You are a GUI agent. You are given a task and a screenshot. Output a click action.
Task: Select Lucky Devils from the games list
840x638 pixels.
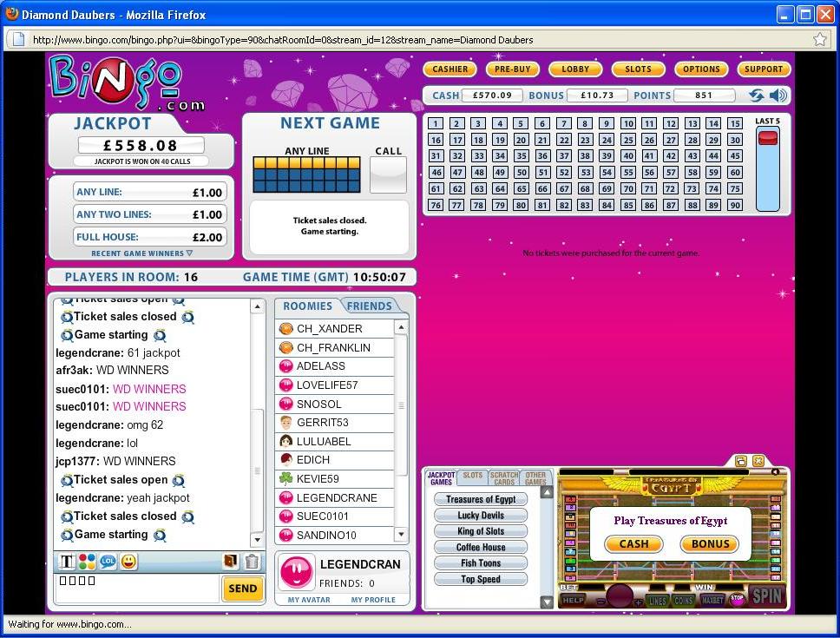pyautogui.click(x=481, y=516)
